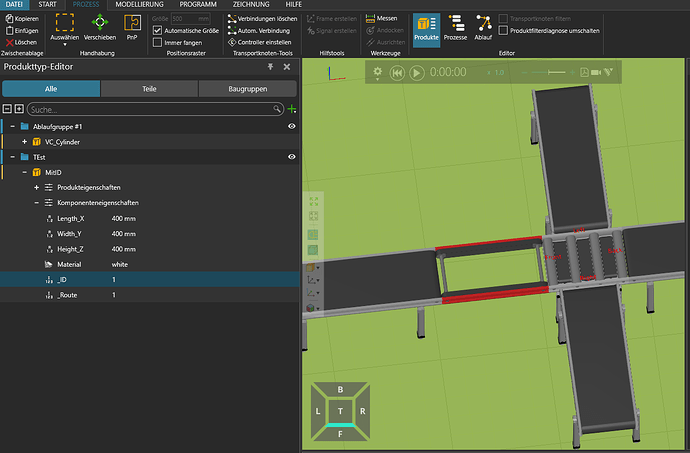This screenshot has height=453, width=690.
Task: Click Autom. Verbindung tool
Action: click(259, 30)
